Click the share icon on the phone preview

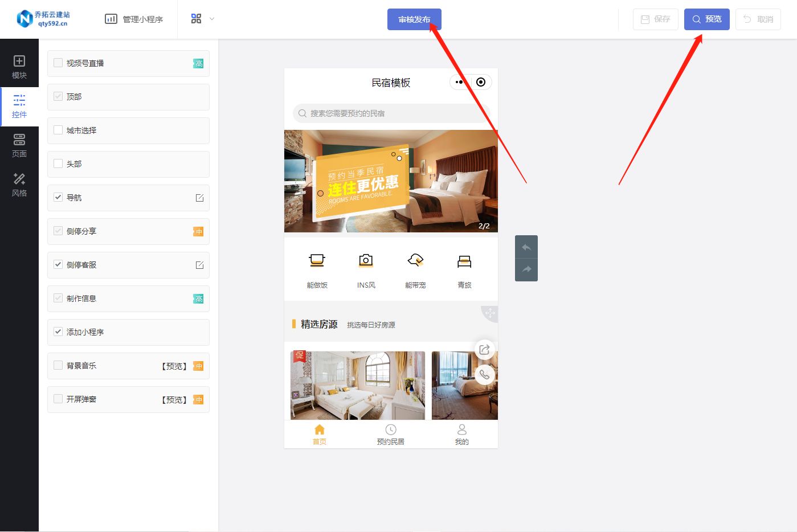(485, 349)
